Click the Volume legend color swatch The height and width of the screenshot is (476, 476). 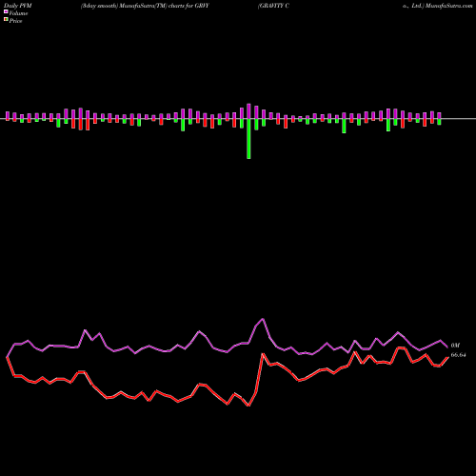coord(6,12)
